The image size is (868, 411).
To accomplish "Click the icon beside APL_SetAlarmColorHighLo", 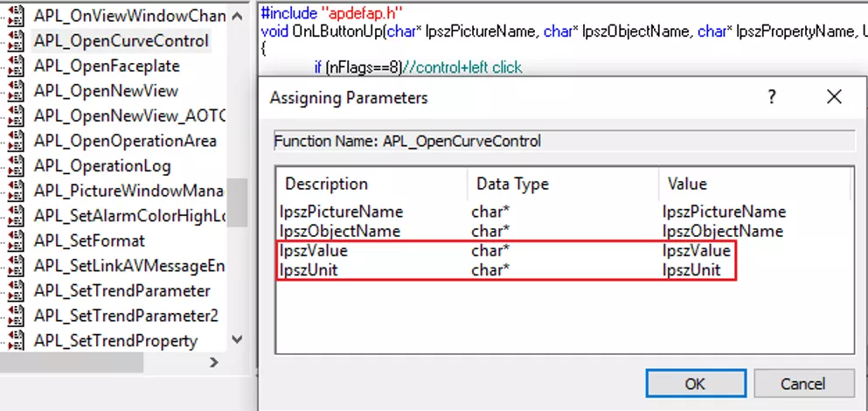I will 16,216.
